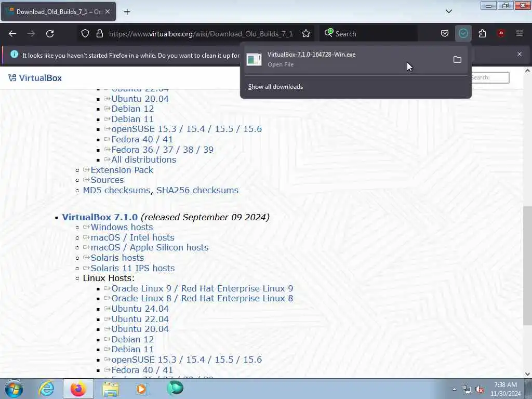Reload the current page
The image size is (532, 399).
point(50,34)
